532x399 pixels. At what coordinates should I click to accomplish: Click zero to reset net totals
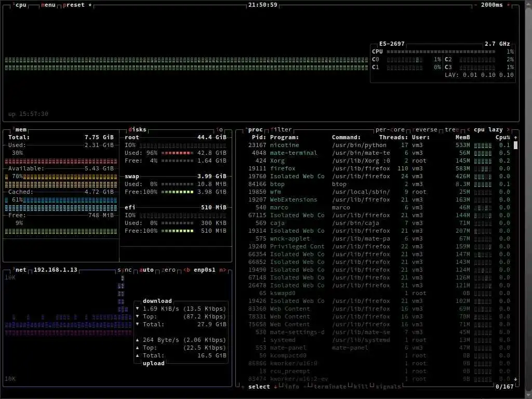169,270
